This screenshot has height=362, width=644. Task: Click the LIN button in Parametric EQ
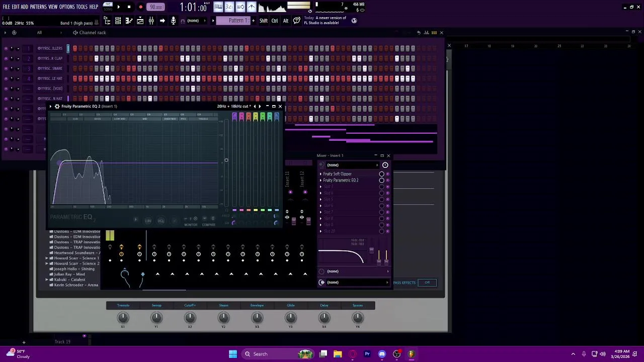pos(148,221)
